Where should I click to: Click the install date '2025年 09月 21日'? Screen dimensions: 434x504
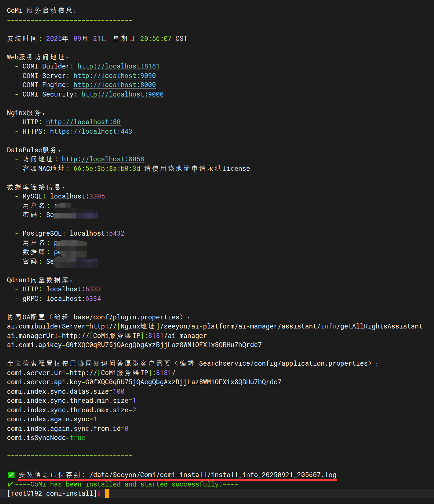[x=76, y=39]
